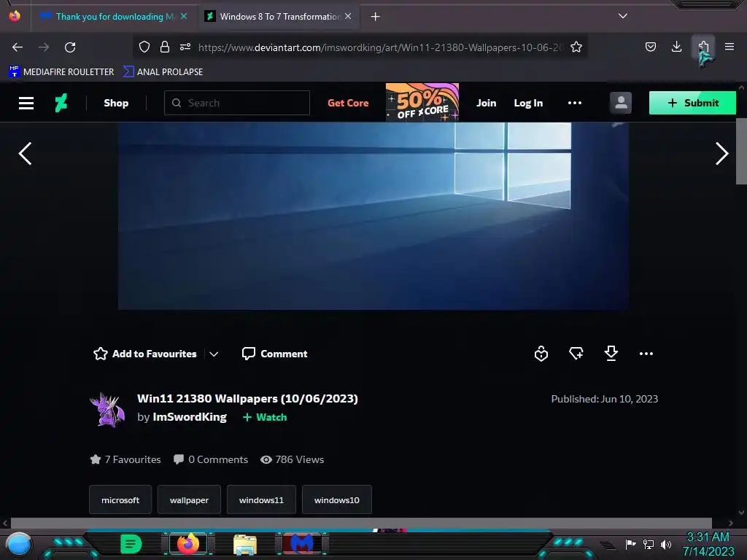Image resolution: width=747 pixels, height=560 pixels.
Task: Open the deviation more actions dots menu
Action: click(646, 354)
